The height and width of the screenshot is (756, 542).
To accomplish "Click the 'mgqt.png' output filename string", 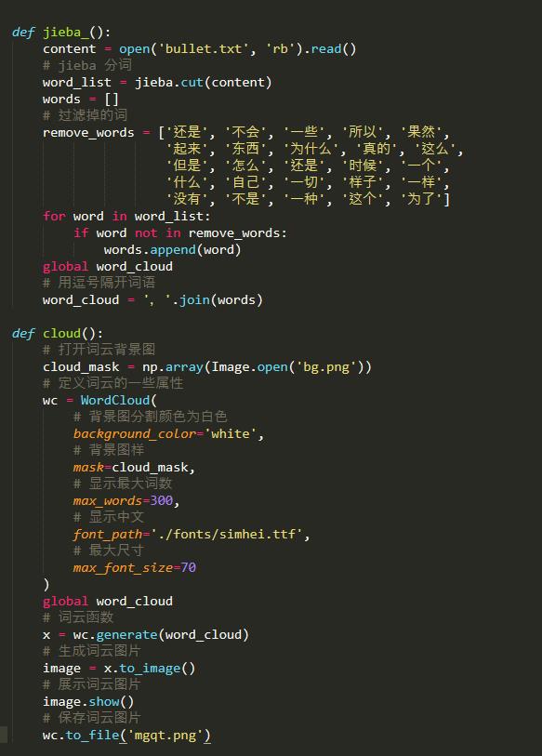I will pyautogui.click(x=165, y=736).
